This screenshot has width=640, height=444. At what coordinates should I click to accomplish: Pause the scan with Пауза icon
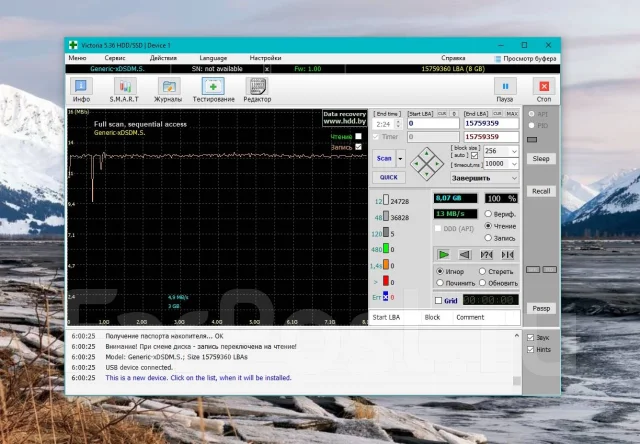[505, 90]
